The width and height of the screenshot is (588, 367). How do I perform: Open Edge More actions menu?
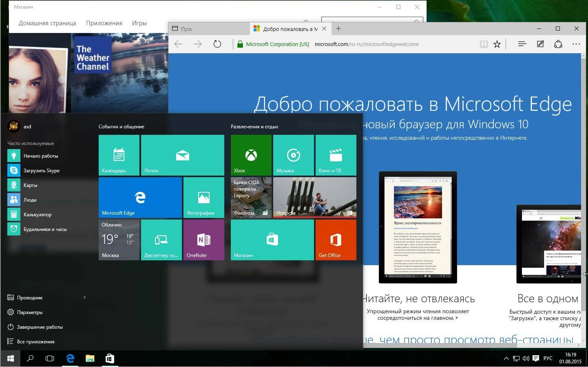(x=576, y=44)
